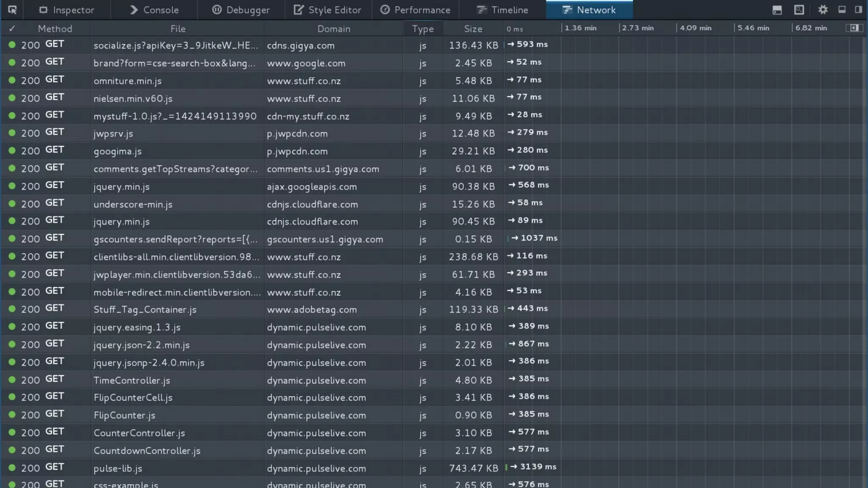This screenshot has width=868, height=488.
Task: Select the Stuff_Tag_Container.js request
Action: [145, 310]
